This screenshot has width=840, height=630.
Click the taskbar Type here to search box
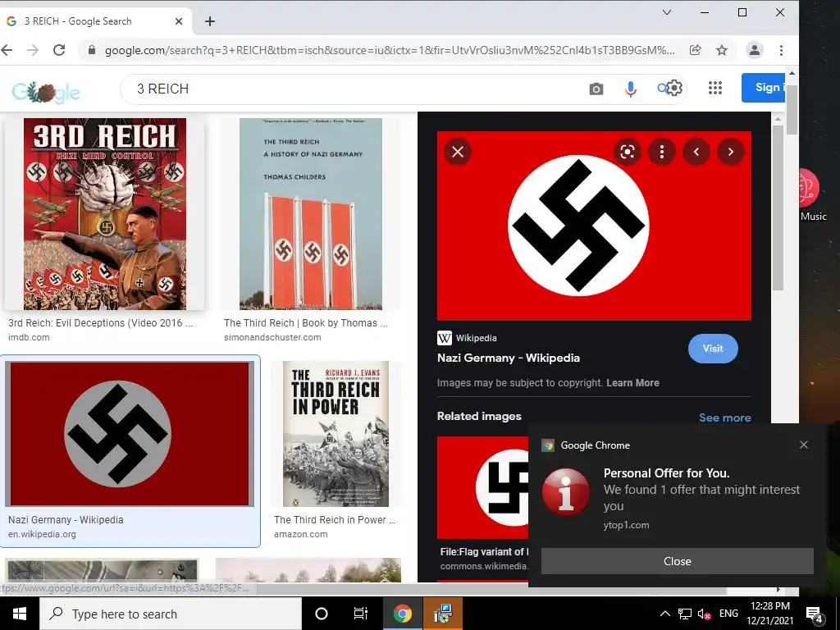click(x=171, y=614)
